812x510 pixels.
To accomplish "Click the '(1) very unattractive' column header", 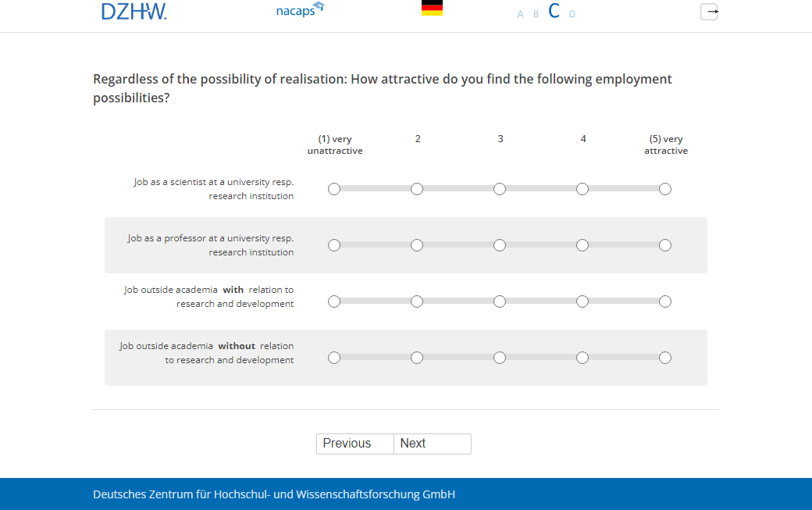I will tap(335, 145).
